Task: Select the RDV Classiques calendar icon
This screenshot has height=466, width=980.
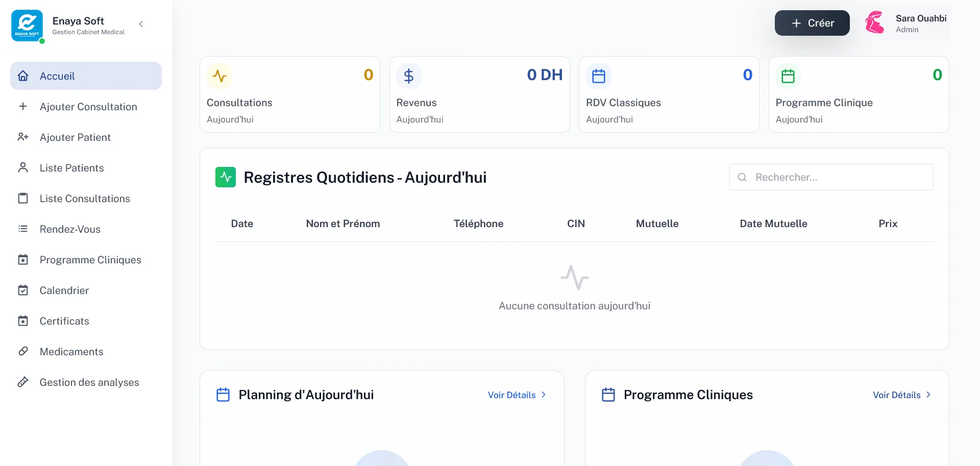Action: tap(598, 76)
